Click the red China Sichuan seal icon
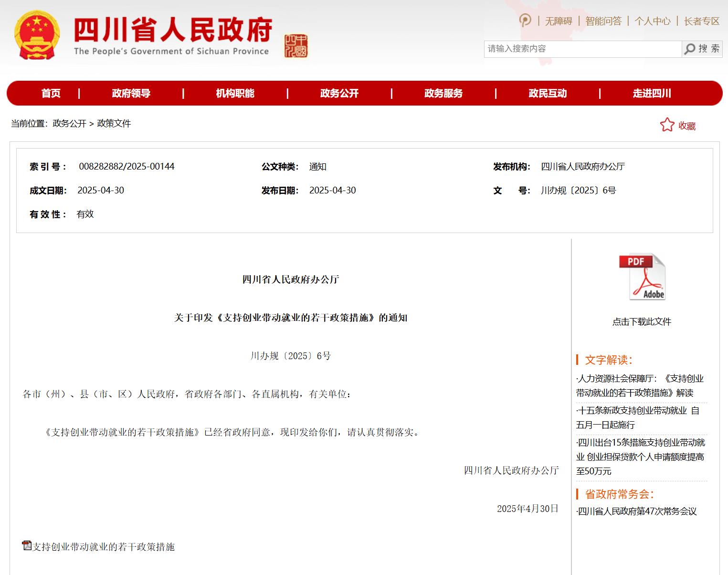 [x=295, y=46]
